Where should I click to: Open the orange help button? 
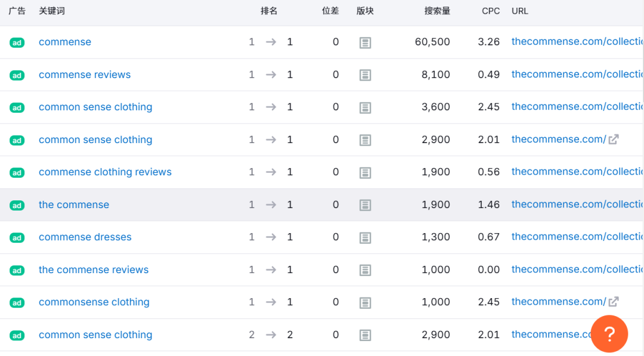(x=609, y=334)
